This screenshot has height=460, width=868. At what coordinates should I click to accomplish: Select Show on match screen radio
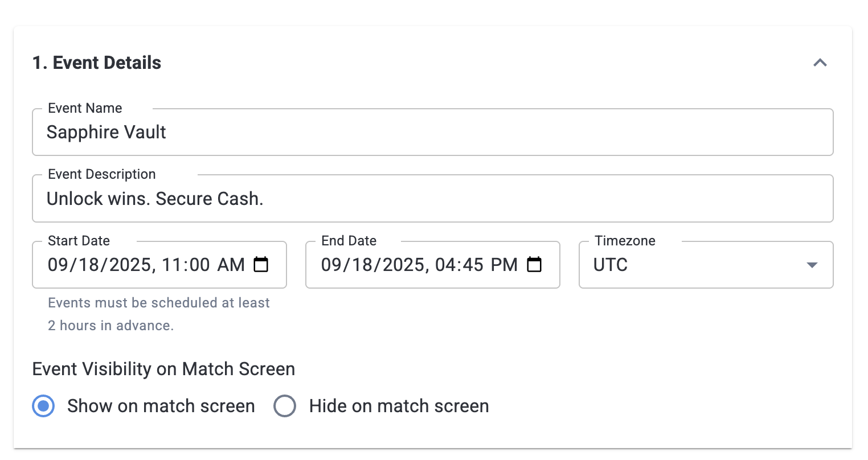click(43, 406)
